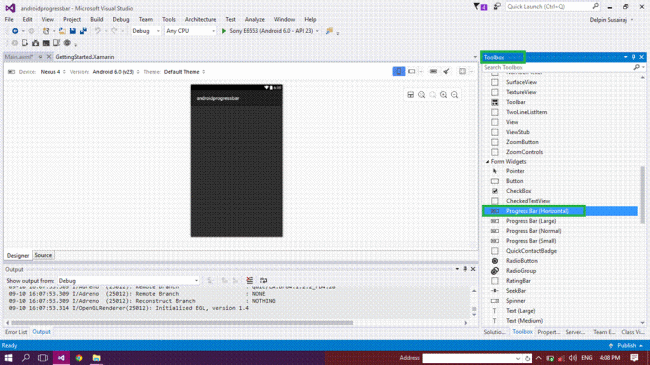This screenshot has height=365, width=650.
Task: Click the zoom in magnifier in designer
Action: 444,95
